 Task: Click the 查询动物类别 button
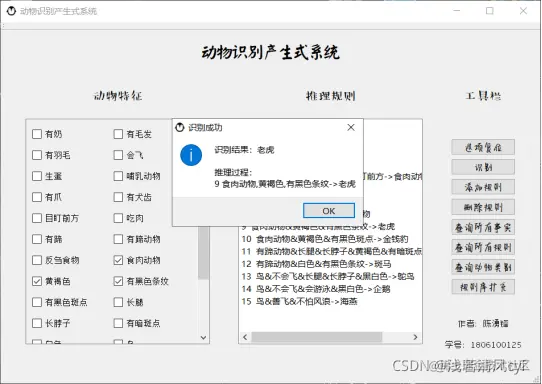483,267
